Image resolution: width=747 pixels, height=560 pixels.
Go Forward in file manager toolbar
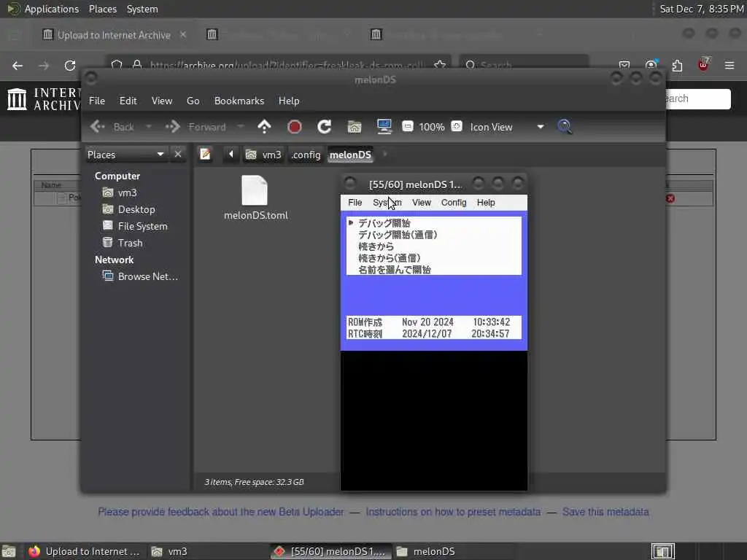tap(196, 127)
